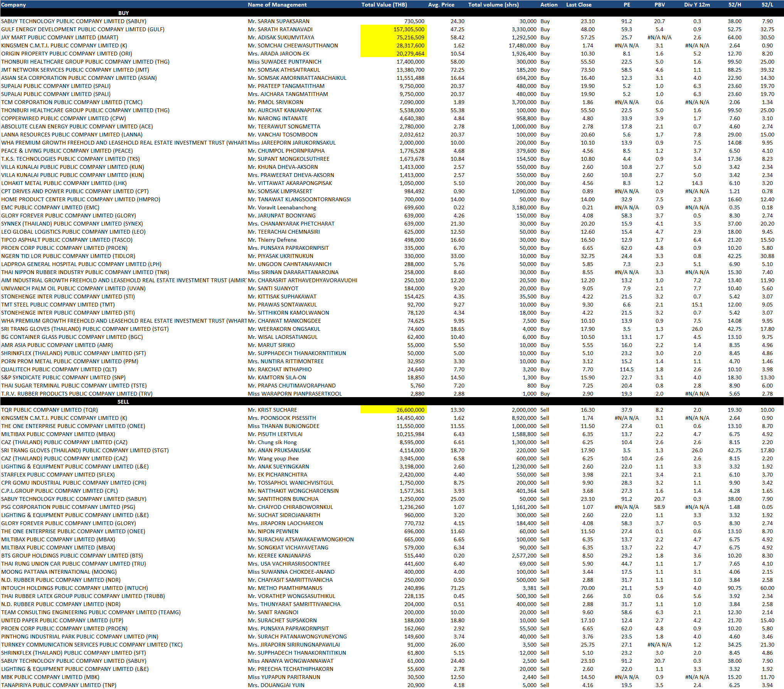Viewport: 784px width, 689px height.
Task: Click Mr. Voravit Leenabanchong name cell
Action: (x=282, y=207)
